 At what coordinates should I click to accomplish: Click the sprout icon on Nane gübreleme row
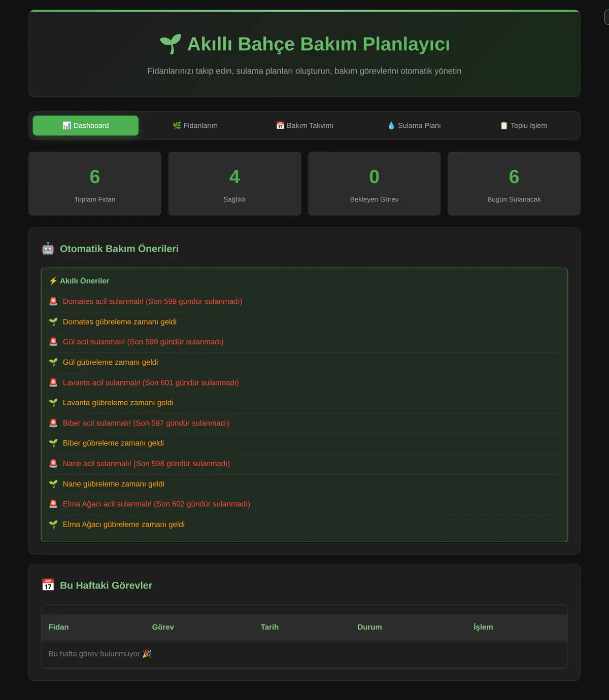53,484
